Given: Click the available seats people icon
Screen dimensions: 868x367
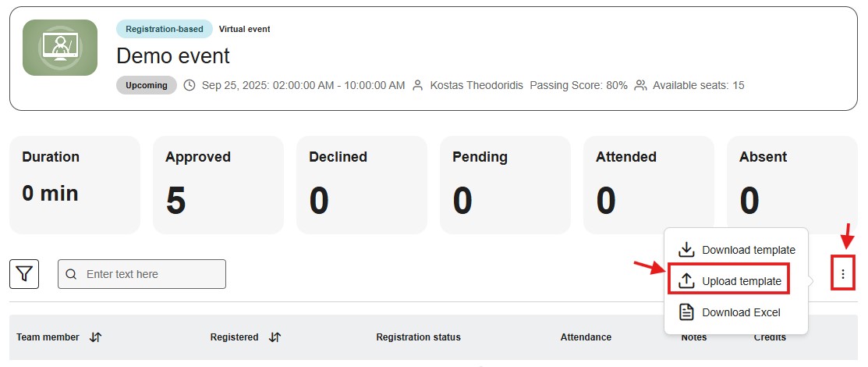Looking at the screenshot, I should pos(640,85).
